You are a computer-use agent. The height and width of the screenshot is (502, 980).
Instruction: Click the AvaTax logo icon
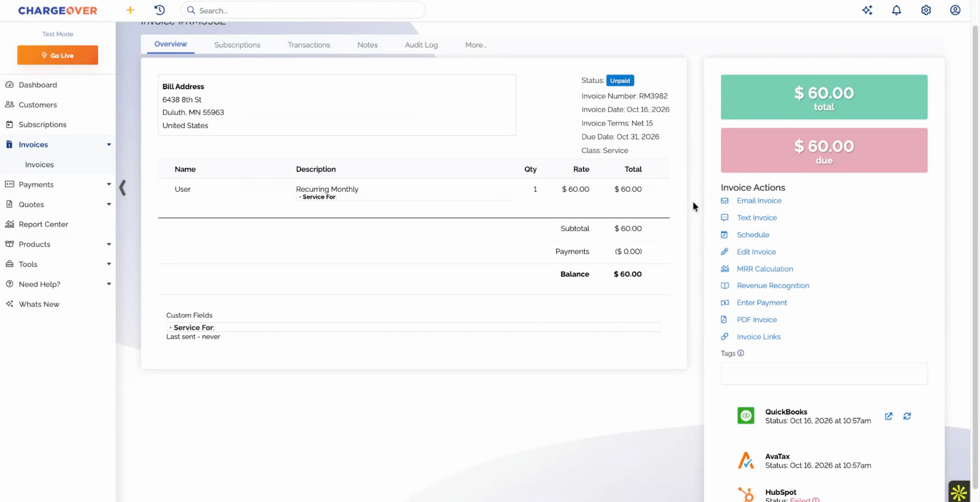tap(746, 460)
